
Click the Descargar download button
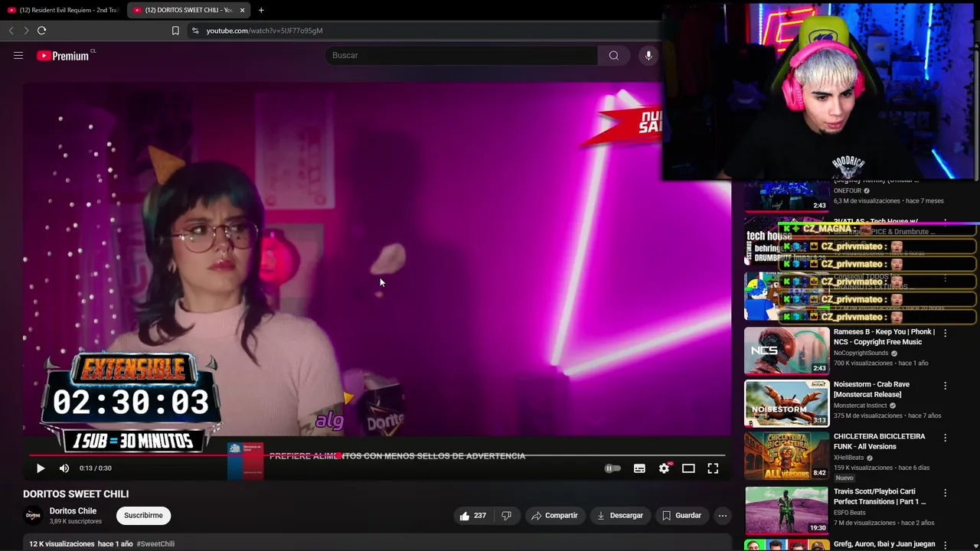coord(619,516)
